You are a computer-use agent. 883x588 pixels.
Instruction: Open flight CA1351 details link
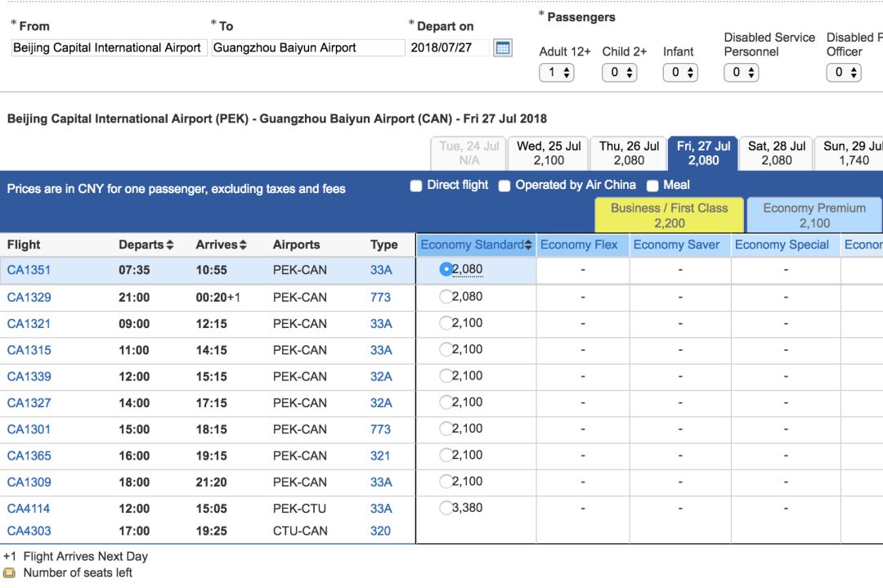[29, 270]
